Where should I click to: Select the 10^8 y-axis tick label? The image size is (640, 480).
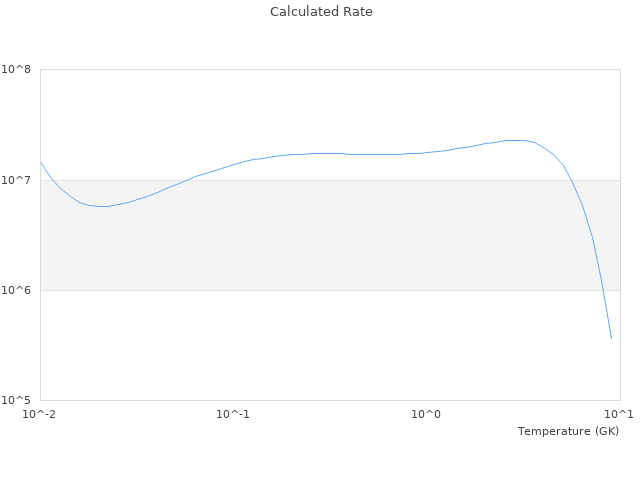click(x=17, y=70)
